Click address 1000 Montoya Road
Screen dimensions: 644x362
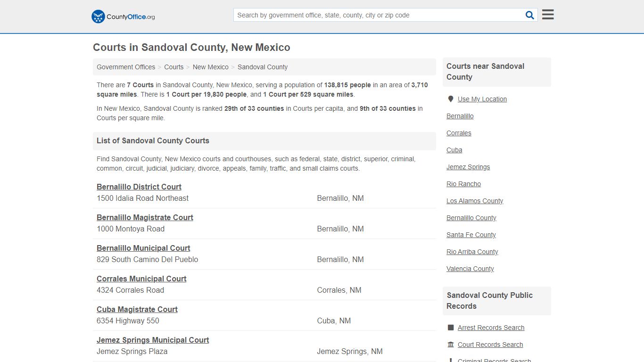coord(131,229)
